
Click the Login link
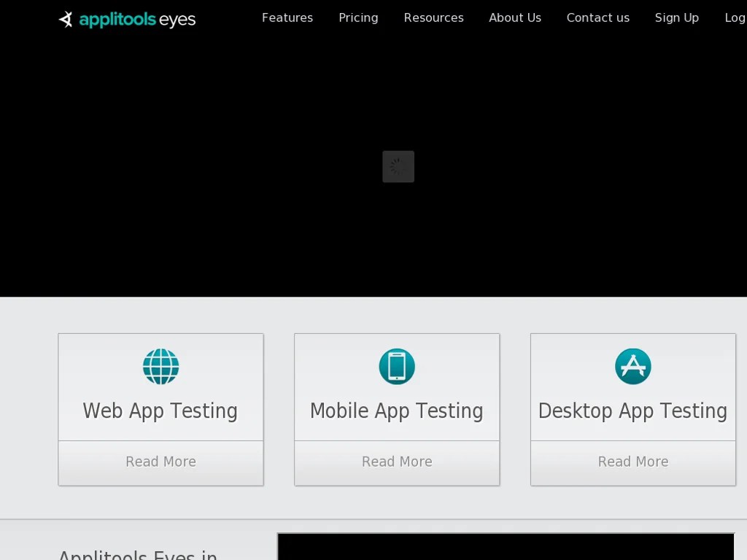pyautogui.click(x=735, y=17)
